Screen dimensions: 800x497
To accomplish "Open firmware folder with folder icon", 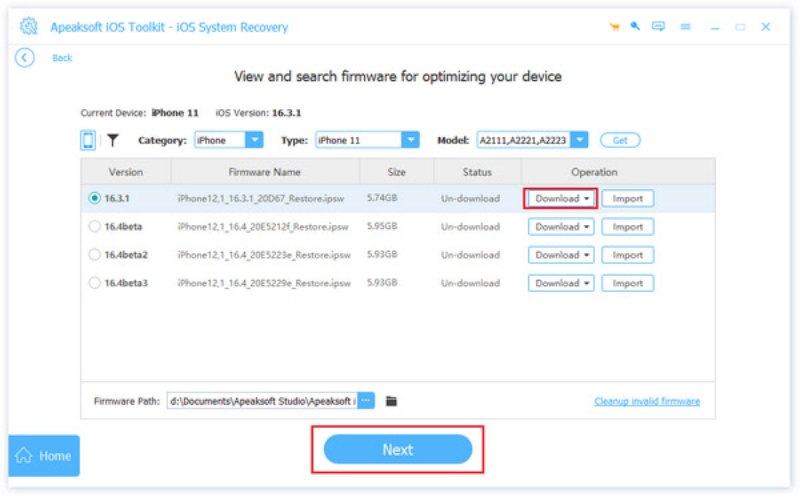I will point(392,401).
